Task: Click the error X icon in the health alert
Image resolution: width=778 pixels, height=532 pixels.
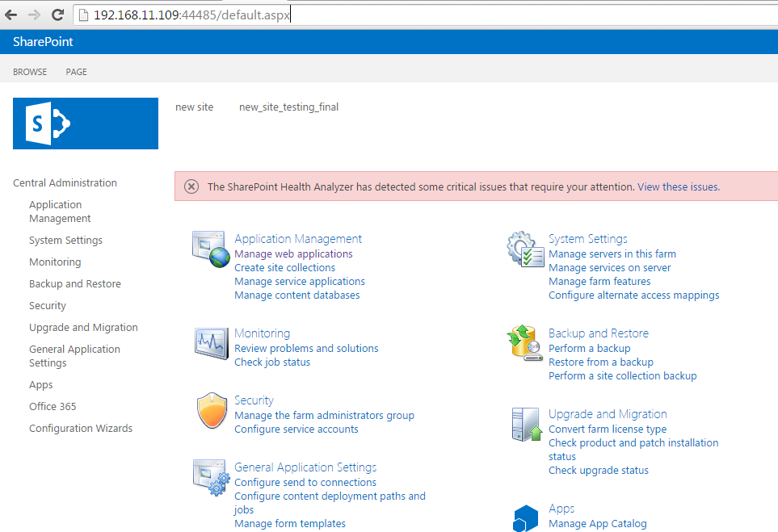Action: pos(191,186)
